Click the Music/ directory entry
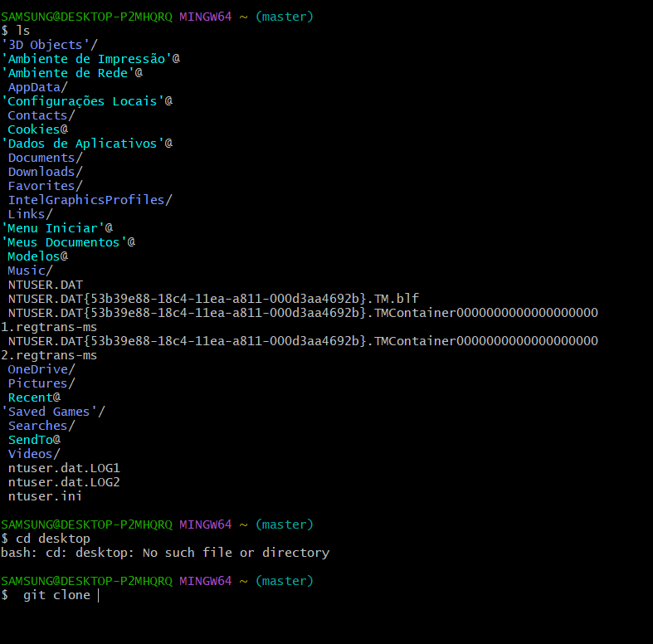Image resolution: width=653 pixels, height=644 pixels. pos(31,271)
